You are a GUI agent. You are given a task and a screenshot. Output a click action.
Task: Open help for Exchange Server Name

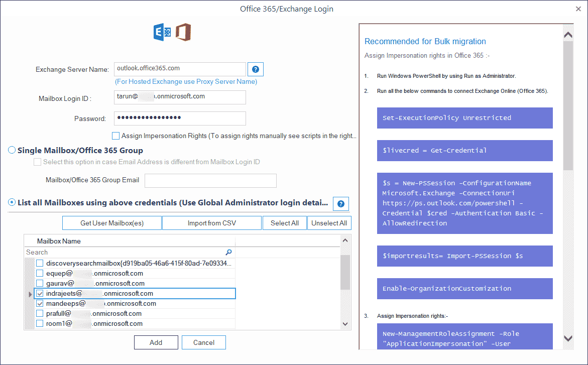click(x=256, y=69)
